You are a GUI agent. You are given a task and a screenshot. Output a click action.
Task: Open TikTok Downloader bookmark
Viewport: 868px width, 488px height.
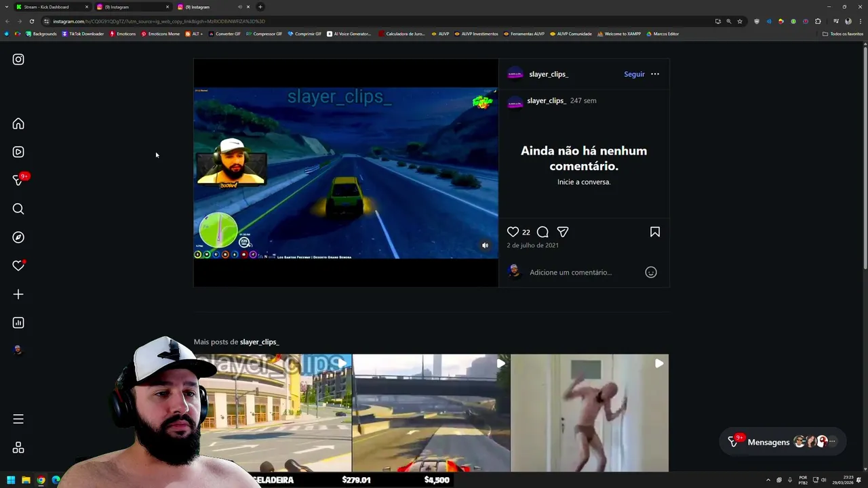point(83,34)
